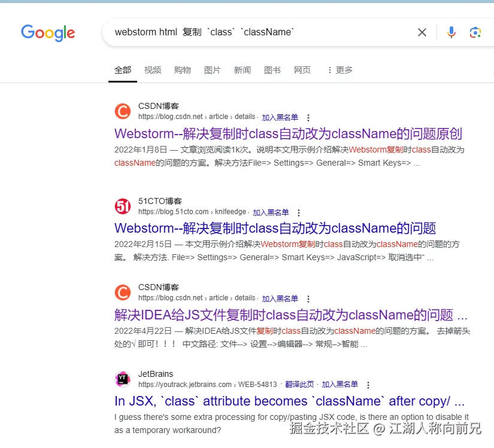This screenshot has width=494, height=448.
Task: Open Google Lens image search icon
Action: click(x=475, y=32)
